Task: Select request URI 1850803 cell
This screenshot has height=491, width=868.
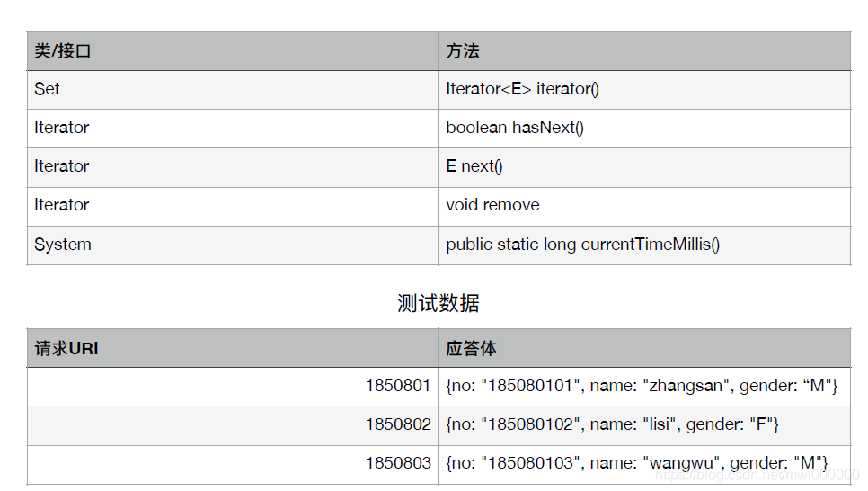Action: pos(233,464)
